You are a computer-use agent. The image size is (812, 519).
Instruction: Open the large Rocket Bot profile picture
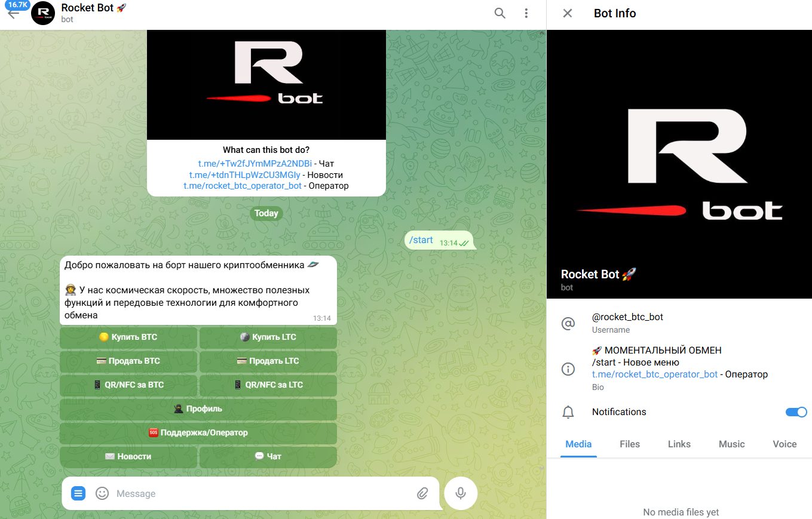(679, 164)
